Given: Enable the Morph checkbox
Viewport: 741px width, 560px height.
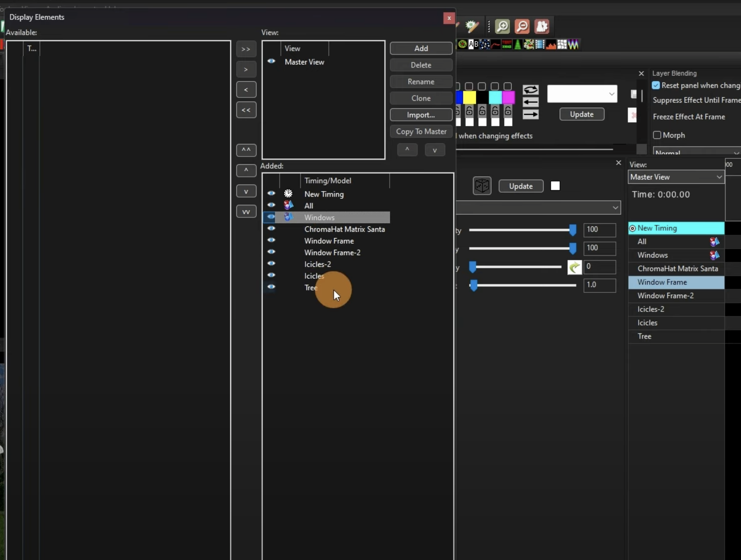Looking at the screenshot, I should 657,135.
